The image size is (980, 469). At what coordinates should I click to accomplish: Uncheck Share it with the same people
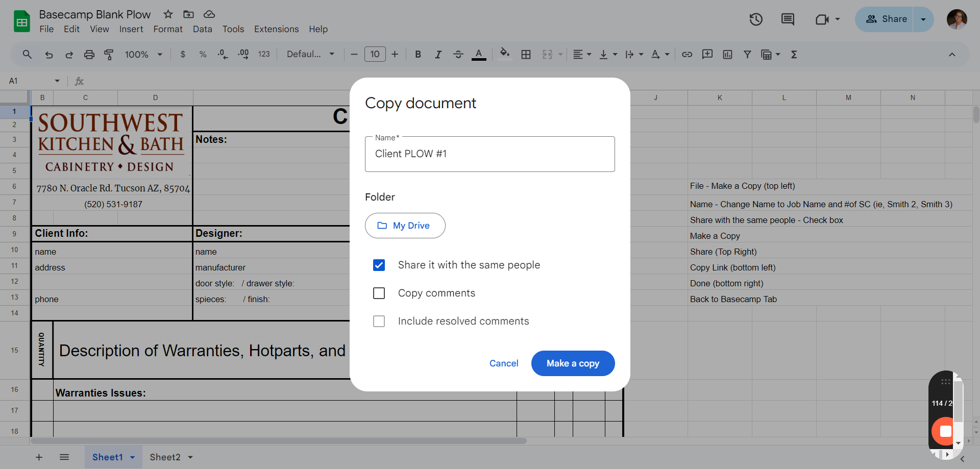[379, 265]
